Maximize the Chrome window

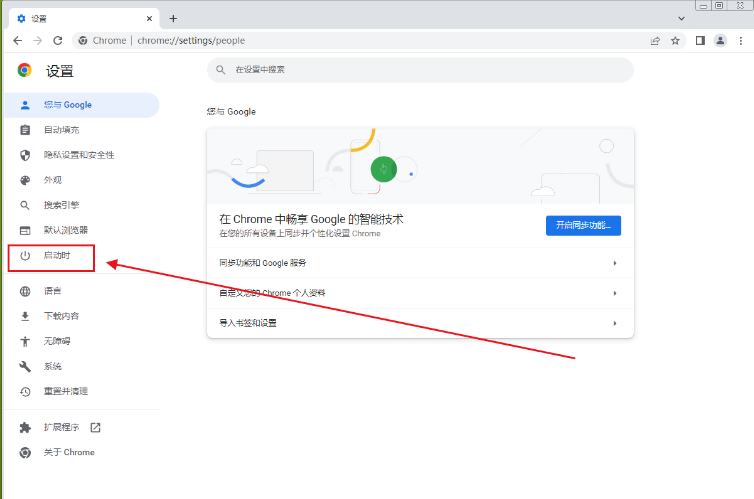click(x=719, y=6)
